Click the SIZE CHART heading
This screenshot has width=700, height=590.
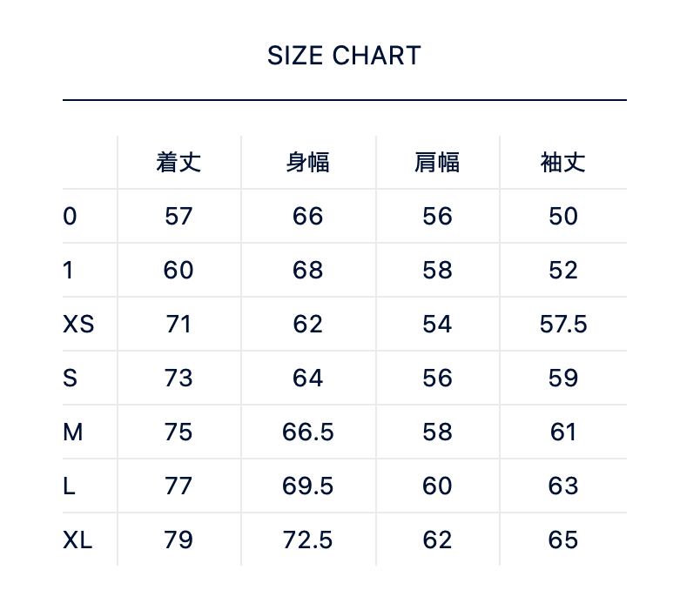[x=344, y=56]
